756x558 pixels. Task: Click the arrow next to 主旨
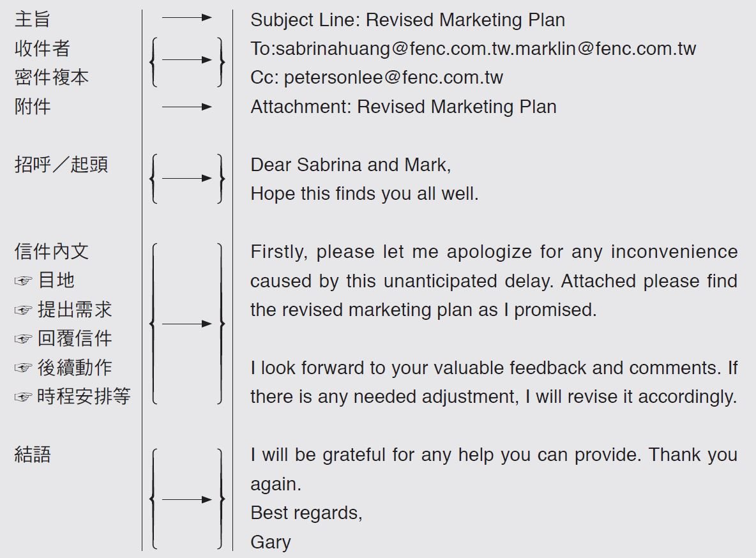click(186, 18)
